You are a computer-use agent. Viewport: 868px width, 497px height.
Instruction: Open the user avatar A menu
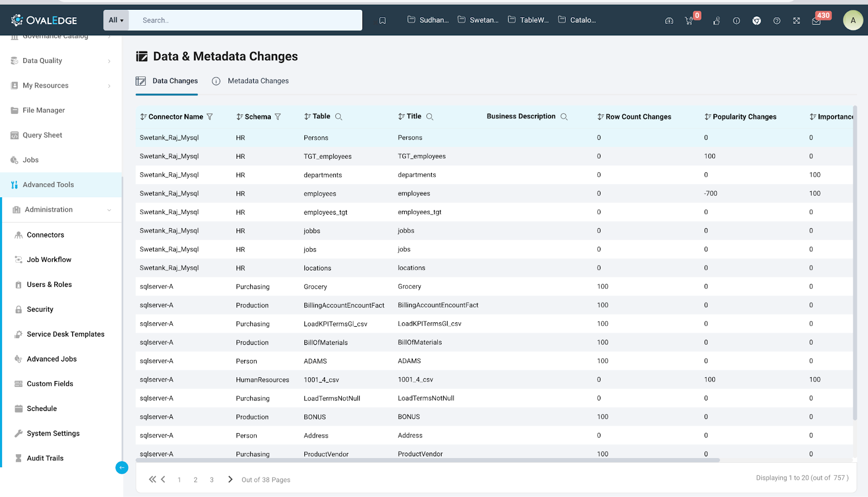[x=853, y=20]
